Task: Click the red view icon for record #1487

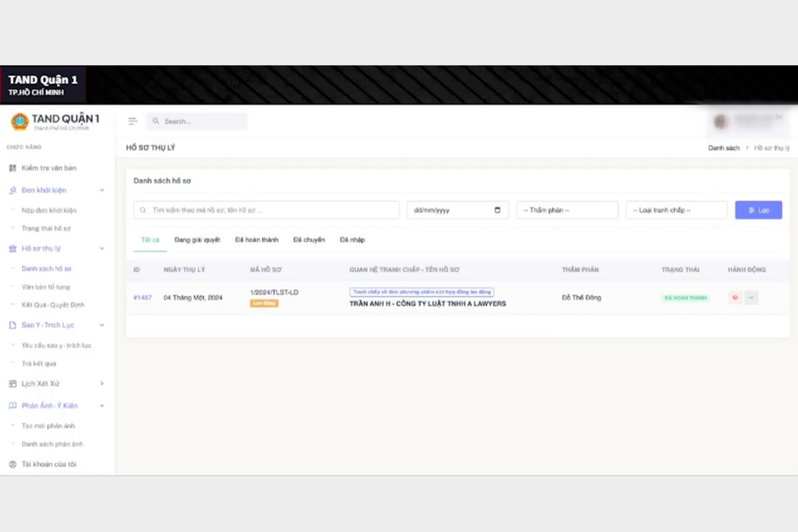Action: coord(735,298)
